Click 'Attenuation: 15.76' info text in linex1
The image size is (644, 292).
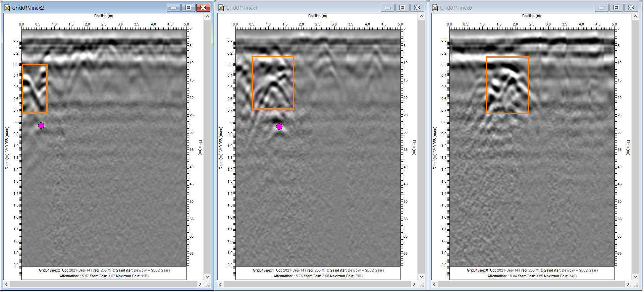(x=288, y=276)
